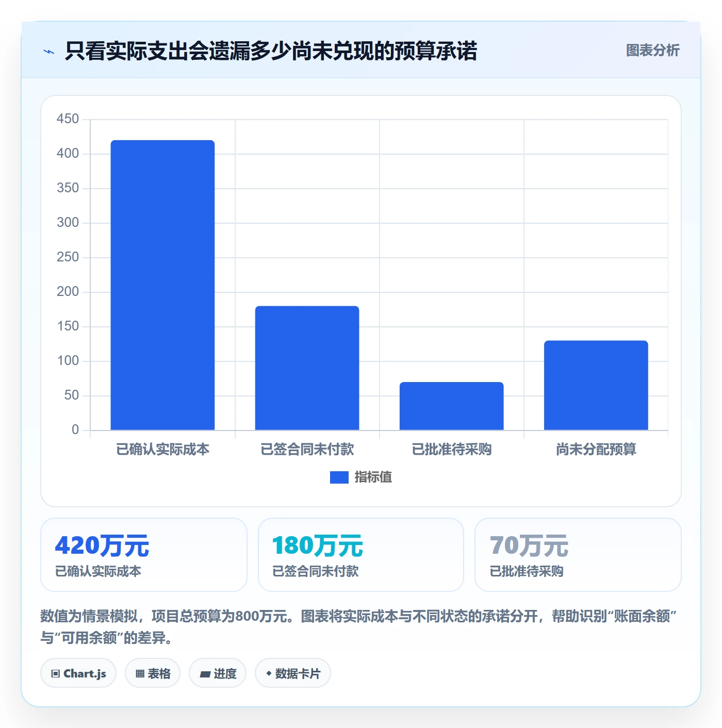Click the Chart.js tag chip
The height and width of the screenshot is (728, 722).
[x=78, y=673]
